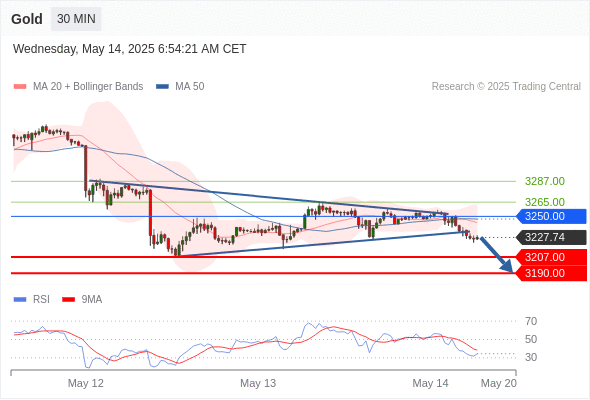The height and width of the screenshot is (400, 590).
Task: Click the 3190.00 red target label
Action: click(x=551, y=273)
